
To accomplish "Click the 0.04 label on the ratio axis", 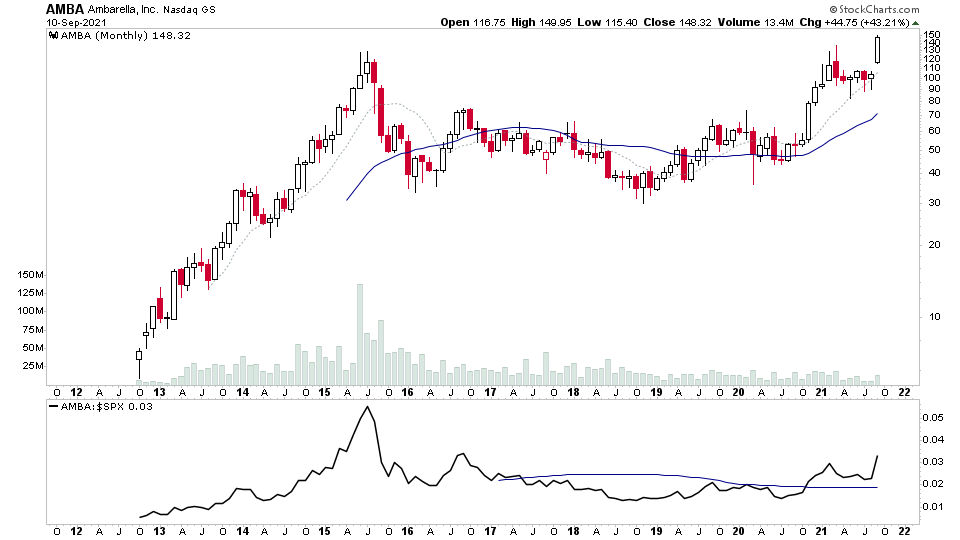I will pos(933,440).
